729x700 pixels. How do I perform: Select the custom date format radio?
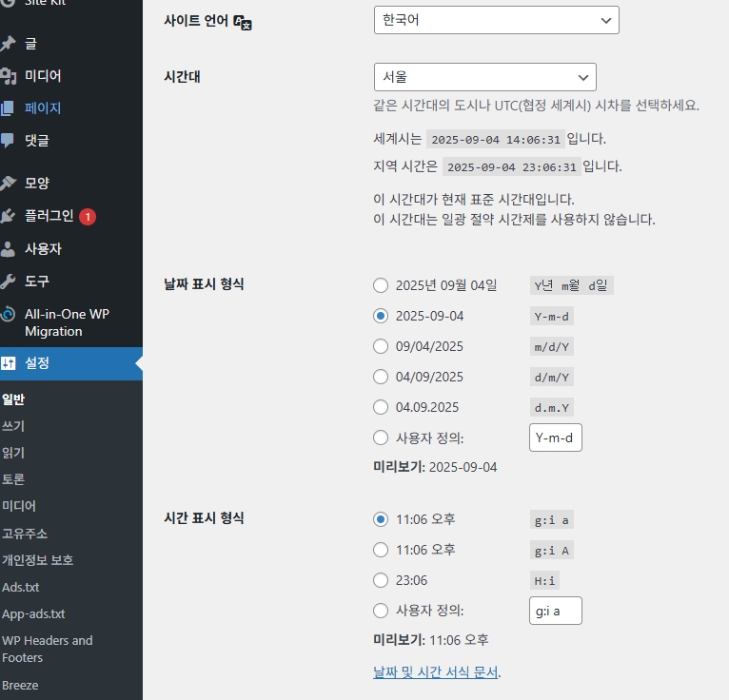coord(381,437)
